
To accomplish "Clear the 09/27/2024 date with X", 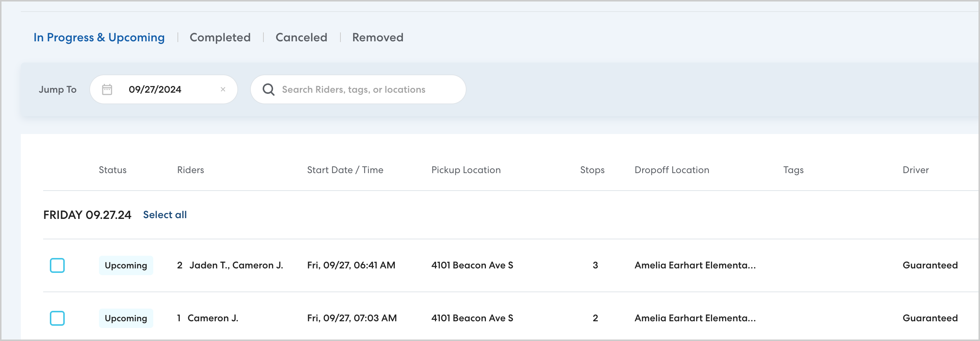I will pos(223,89).
